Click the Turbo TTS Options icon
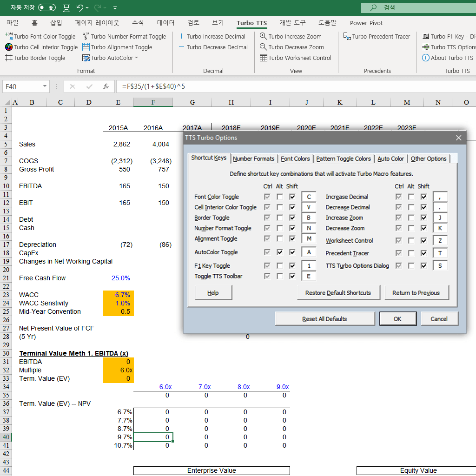The image size is (476, 476). 426,47
